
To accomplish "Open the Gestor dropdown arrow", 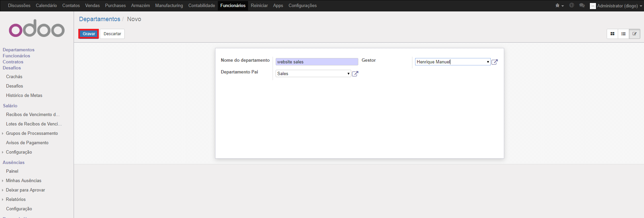I will 488,62.
